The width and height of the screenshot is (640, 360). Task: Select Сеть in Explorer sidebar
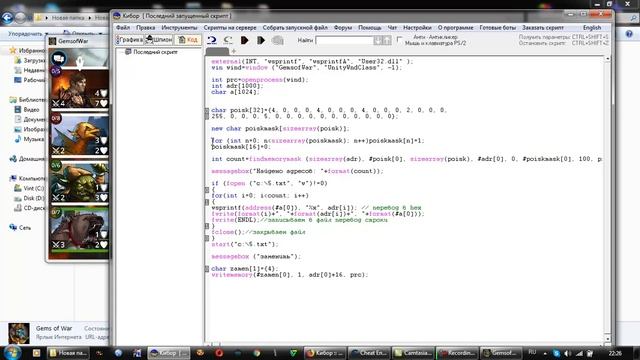coord(20,227)
